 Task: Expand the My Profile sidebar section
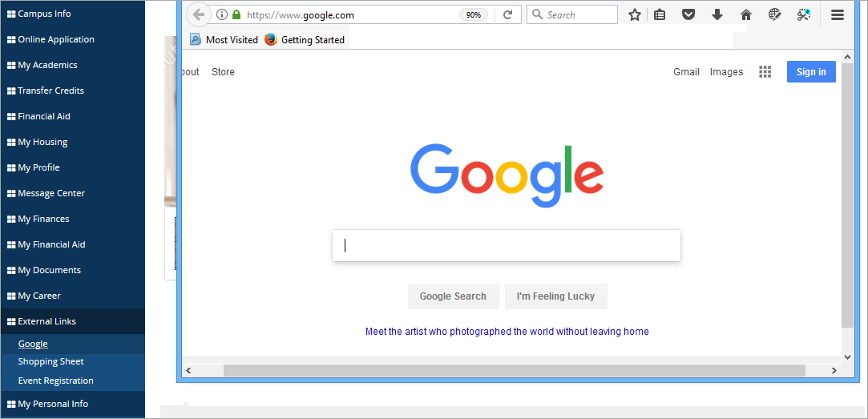click(x=72, y=167)
